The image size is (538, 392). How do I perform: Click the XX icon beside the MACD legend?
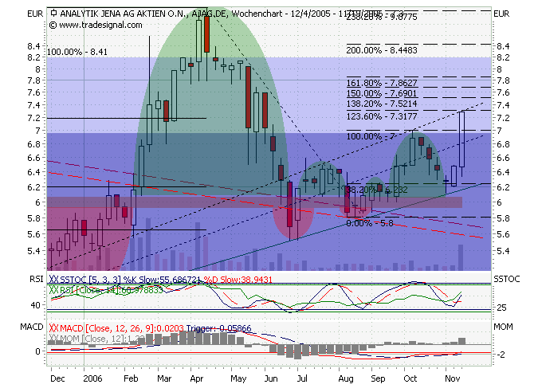(x=54, y=328)
